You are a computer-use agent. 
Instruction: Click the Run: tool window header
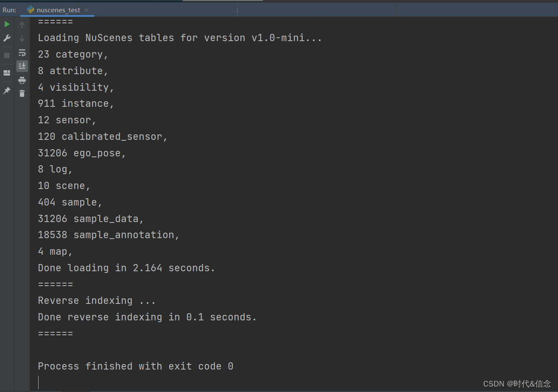pos(9,9)
